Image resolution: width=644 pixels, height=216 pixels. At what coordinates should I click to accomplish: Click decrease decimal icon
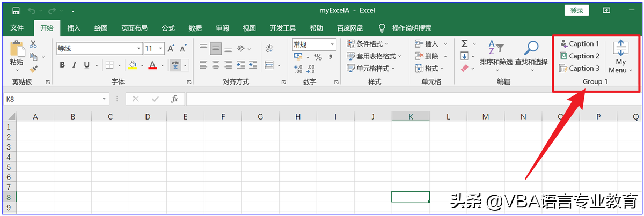pos(310,69)
